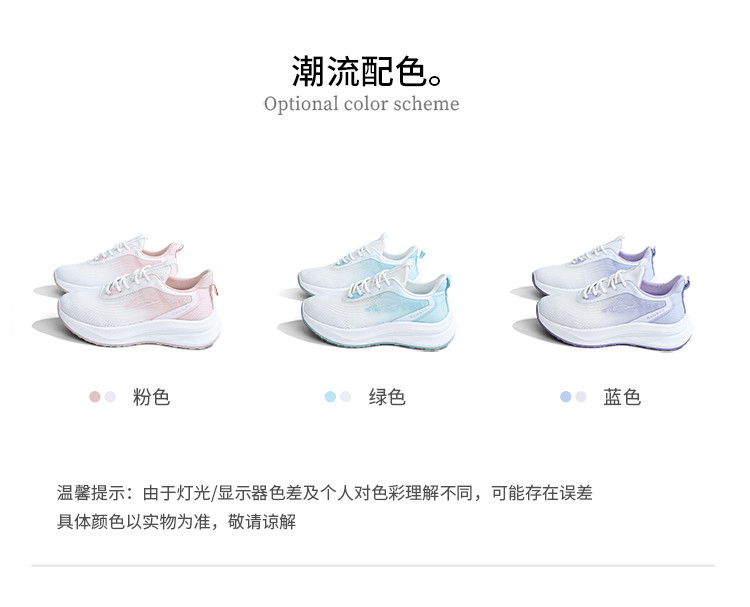Click the pale dot beside the 蓝色 swatch
This screenshot has width=750, height=607.
pyautogui.click(x=581, y=397)
